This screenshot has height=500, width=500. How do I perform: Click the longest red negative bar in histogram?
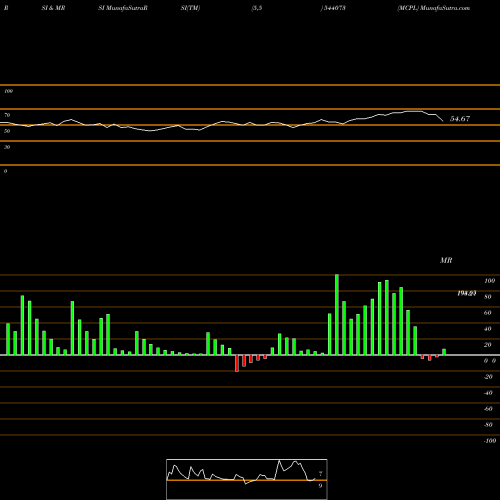(237, 363)
